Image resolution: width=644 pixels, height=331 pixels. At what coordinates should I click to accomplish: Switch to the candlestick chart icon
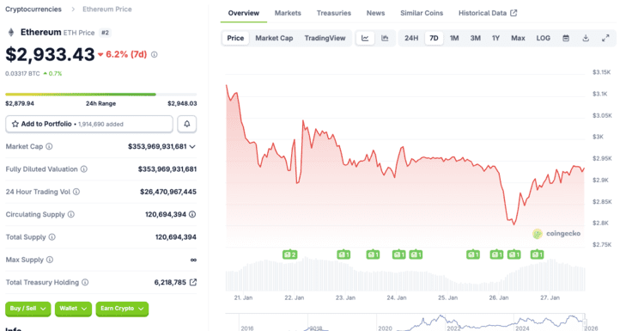pyautogui.click(x=385, y=38)
